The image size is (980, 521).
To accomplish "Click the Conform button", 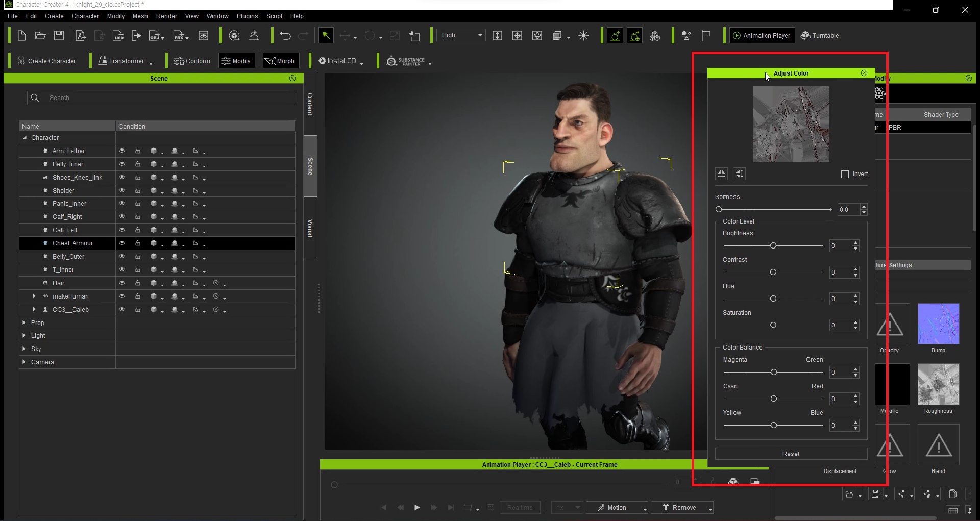I will (192, 61).
